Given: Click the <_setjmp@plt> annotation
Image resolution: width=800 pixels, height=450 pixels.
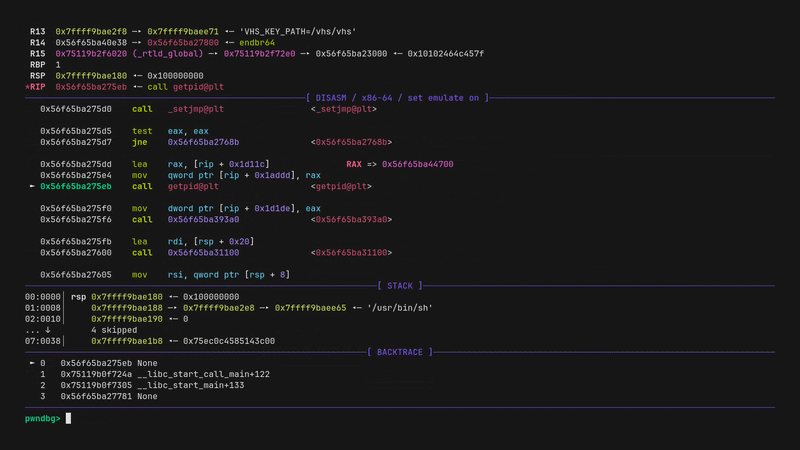Looking at the screenshot, I should pyautogui.click(x=344, y=109).
